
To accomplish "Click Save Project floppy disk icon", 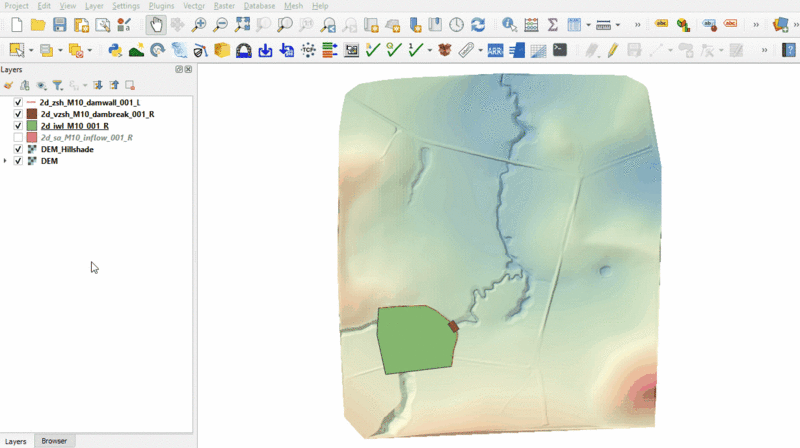I will tap(60, 25).
